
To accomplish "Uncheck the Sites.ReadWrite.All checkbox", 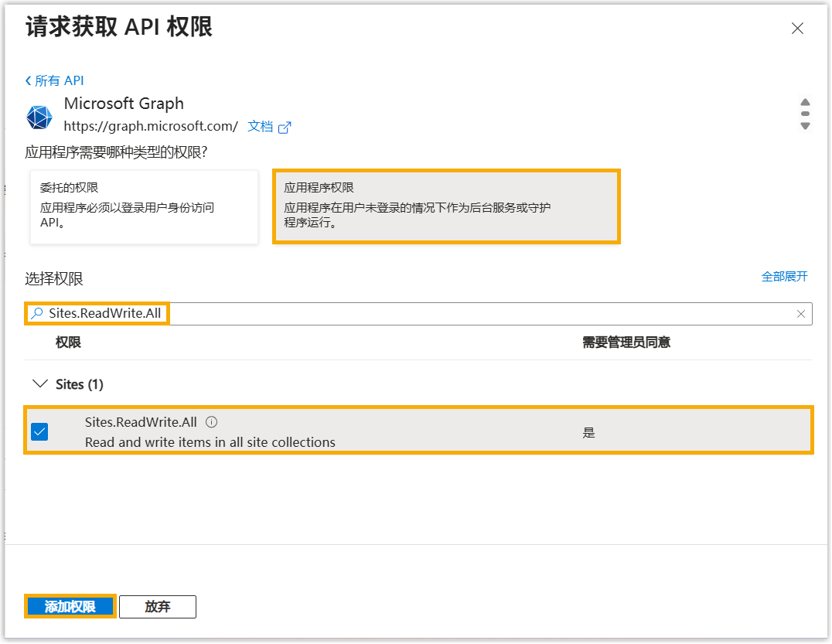I will (39, 431).
